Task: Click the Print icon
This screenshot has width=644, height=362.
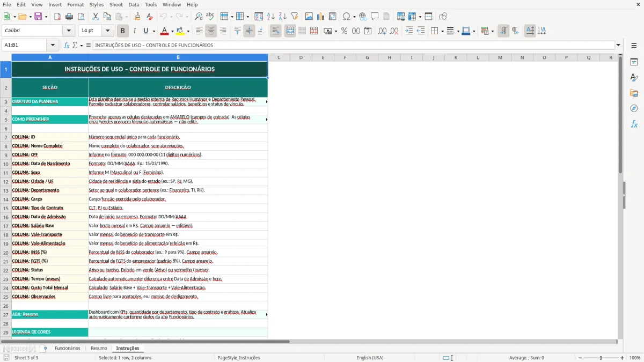Action: point(69,17)
